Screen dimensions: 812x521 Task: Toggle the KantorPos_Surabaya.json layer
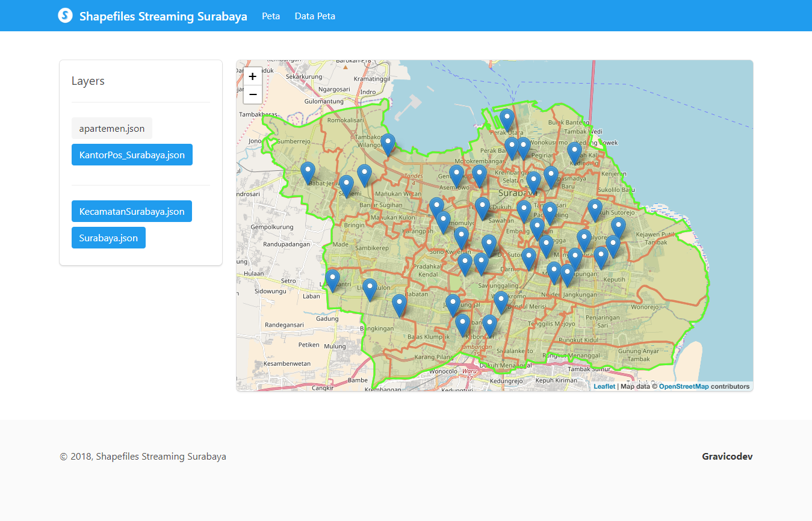tap(132, 155)
